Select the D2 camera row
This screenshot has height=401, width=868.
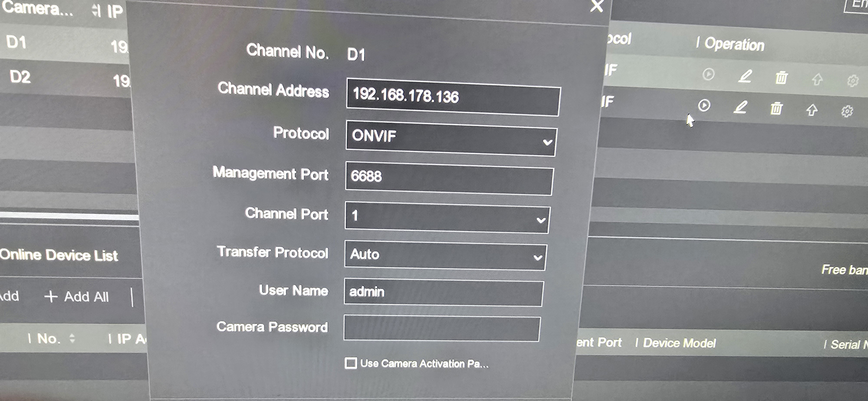click(66, 79)
